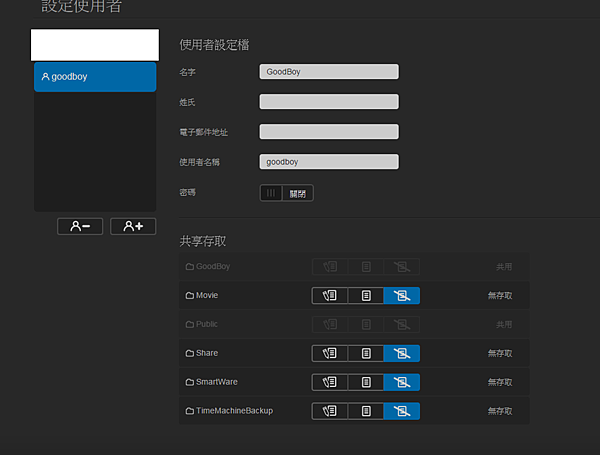
Task: Click GoodBoy share read/write icon
Action: coord(330,267)
